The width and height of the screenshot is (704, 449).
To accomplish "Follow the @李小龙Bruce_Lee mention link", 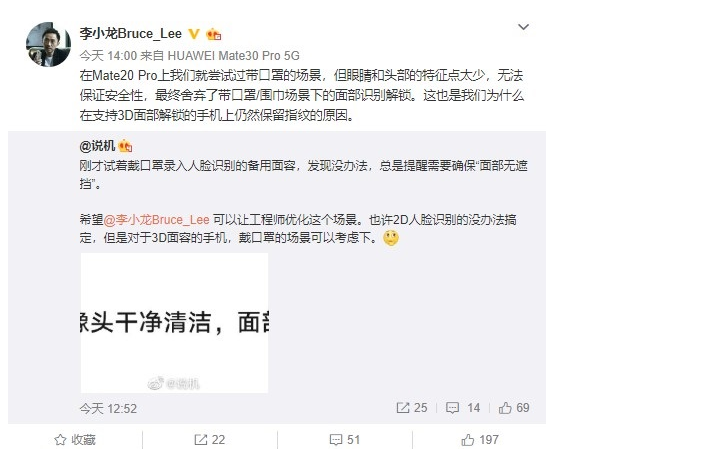I will (x=156, y=220).
